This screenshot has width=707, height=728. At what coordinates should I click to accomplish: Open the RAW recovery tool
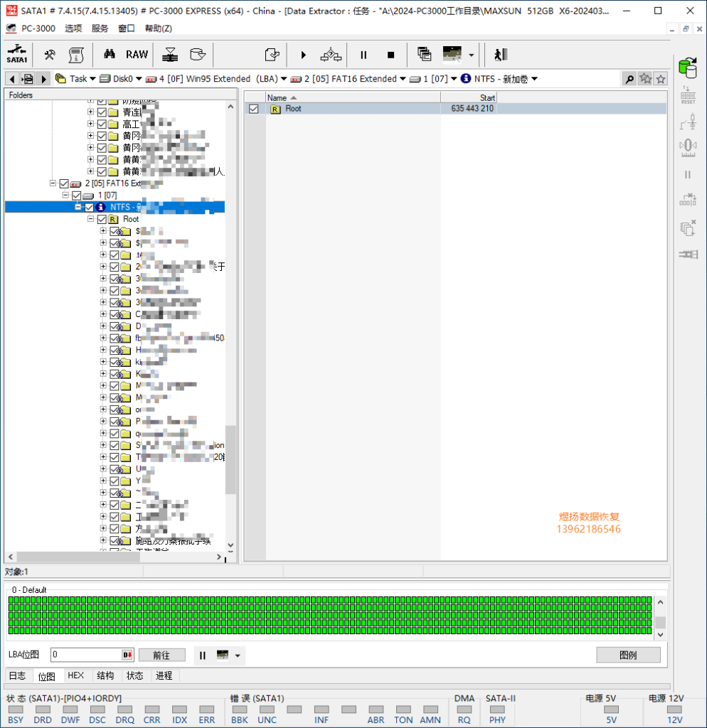(137, 55)
